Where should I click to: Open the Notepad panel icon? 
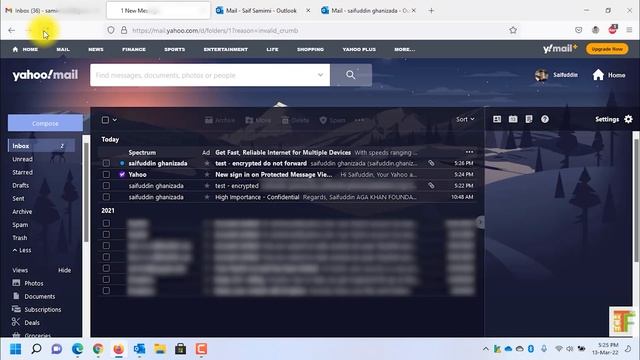click(x=529, y=119)
